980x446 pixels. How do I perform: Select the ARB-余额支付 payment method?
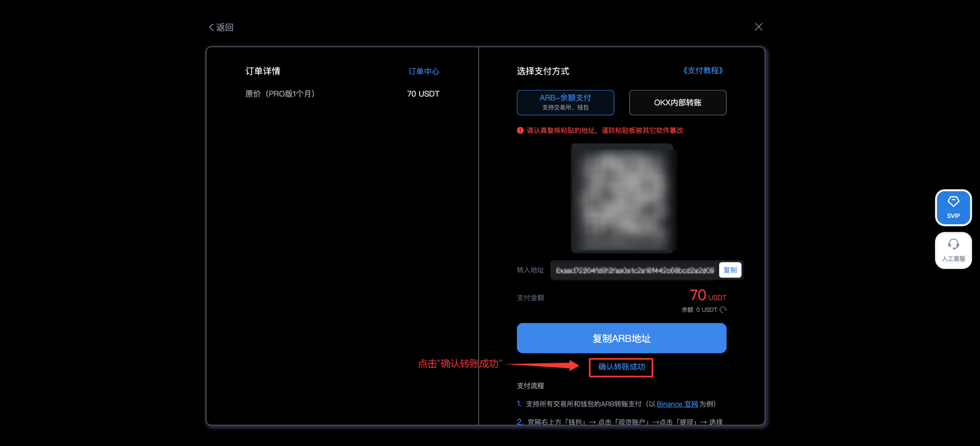[x=565, y=102]
